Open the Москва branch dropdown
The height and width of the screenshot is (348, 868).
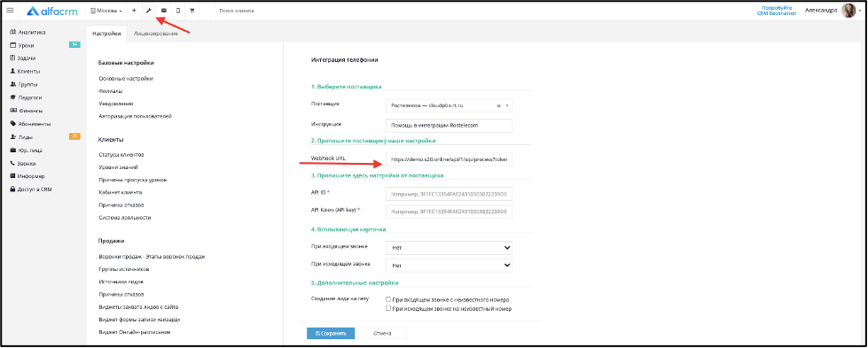click(106, 11)
